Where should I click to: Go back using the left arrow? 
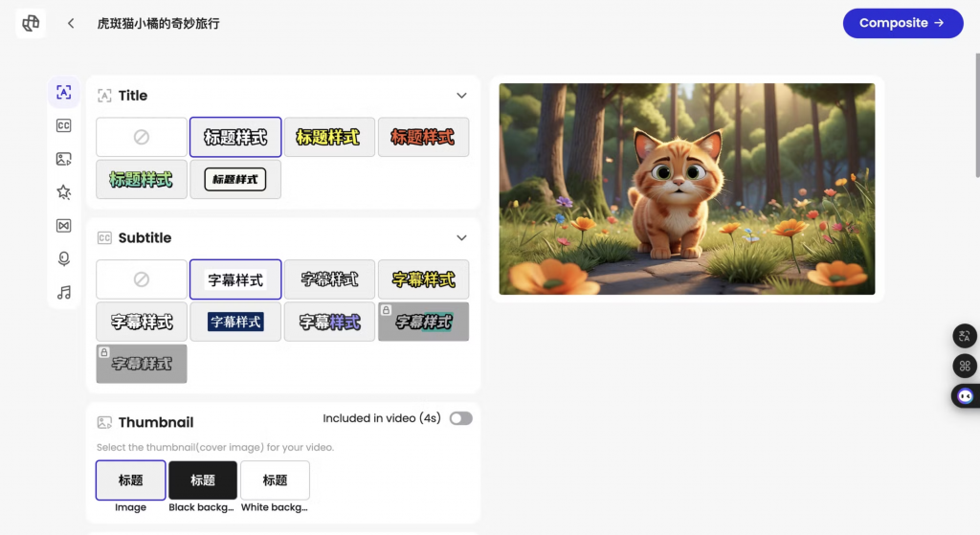click(71, 23)
